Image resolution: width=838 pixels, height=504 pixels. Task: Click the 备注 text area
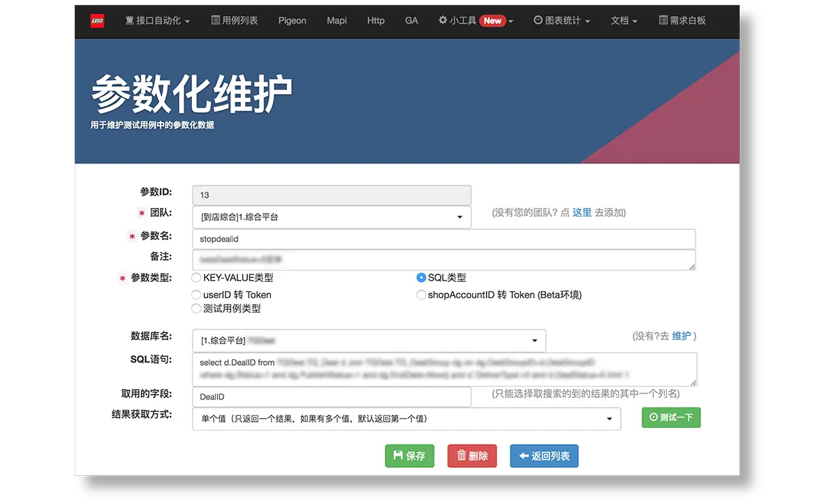coord(444,260)
